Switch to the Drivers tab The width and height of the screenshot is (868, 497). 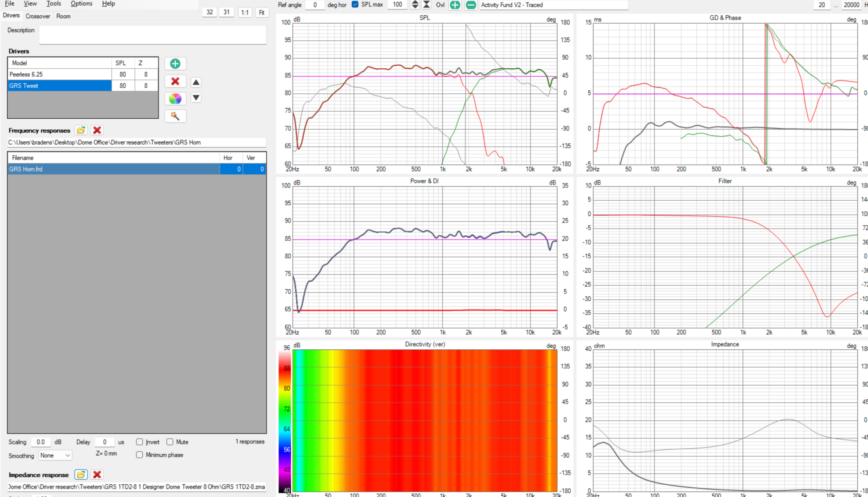(11, 15)
